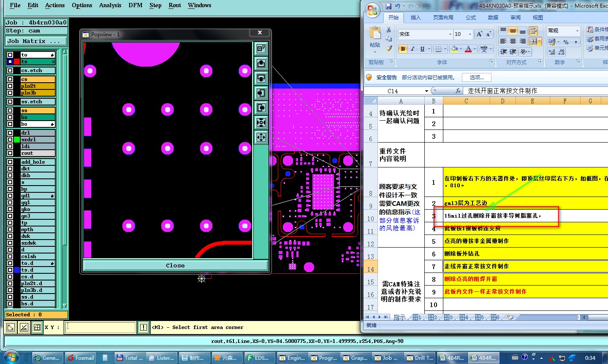Click the Popview zoom in (inward arrows) icon

pyautogui.click(x=261, y=123)
